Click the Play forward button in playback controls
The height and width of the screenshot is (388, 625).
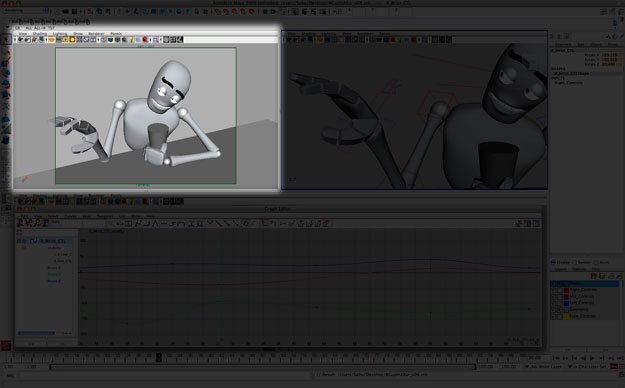(x=592, y=358)
